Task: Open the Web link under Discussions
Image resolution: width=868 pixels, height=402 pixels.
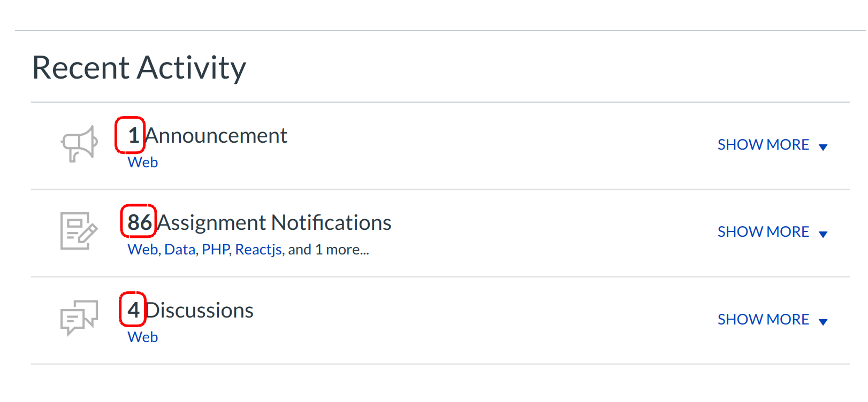Action: pos(142,337)
